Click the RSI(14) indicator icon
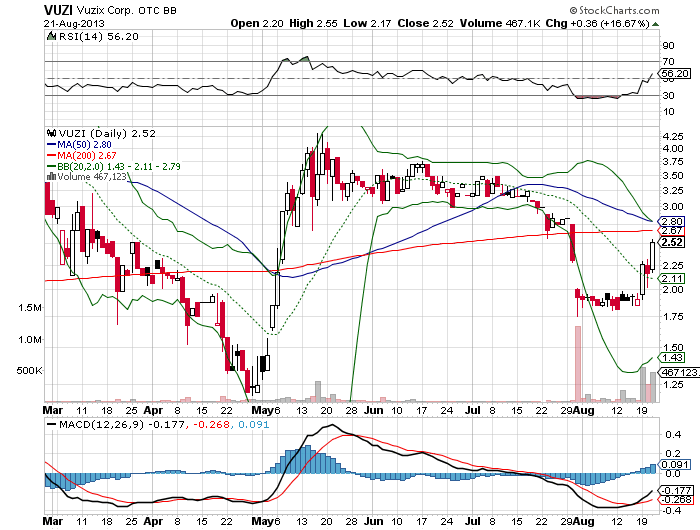 (x=51, y=36)
